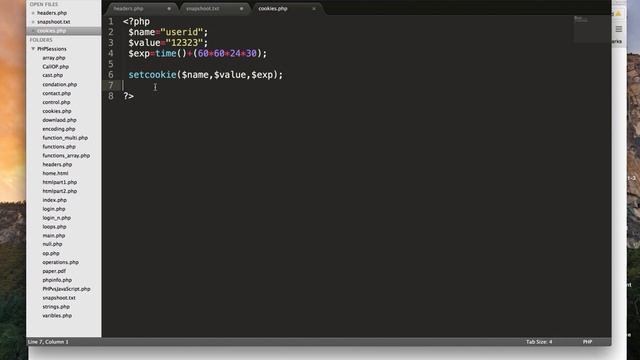Open login.php in the sidebar

54,209
